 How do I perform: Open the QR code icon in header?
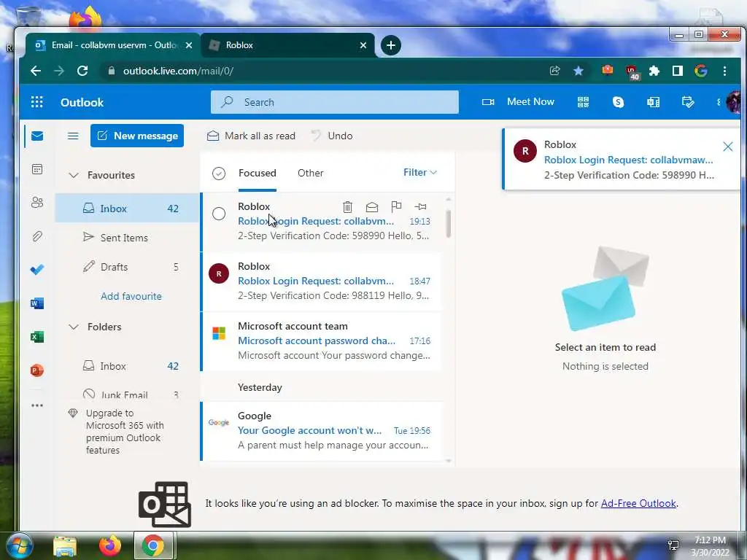pos(583,102)
